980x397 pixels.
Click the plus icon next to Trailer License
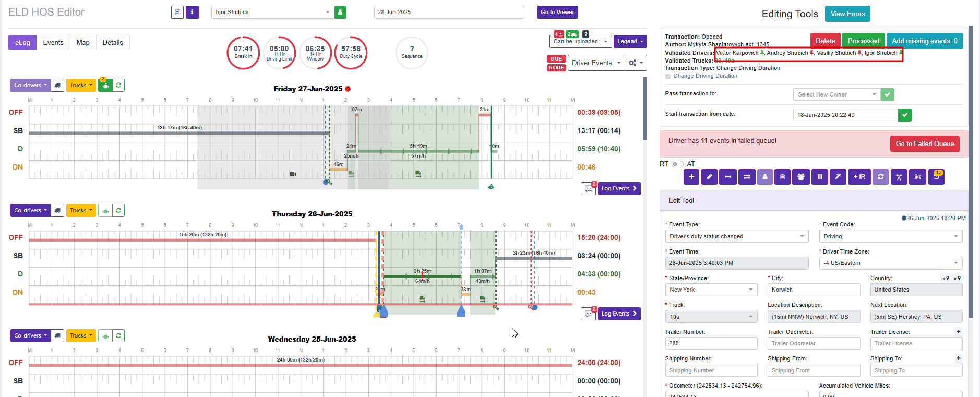pyautogui.click(x=959, y=332)
